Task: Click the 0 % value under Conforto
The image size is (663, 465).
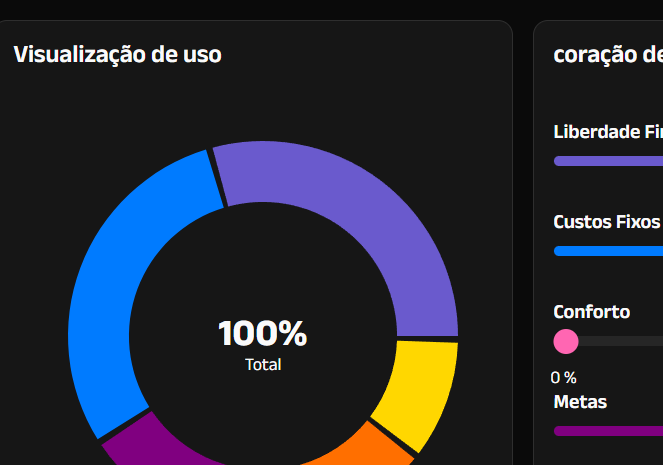Action: click(x=564, y=378)
